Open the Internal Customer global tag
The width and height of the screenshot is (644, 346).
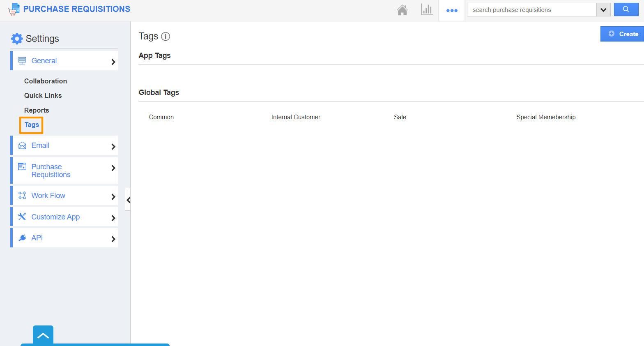296,117
